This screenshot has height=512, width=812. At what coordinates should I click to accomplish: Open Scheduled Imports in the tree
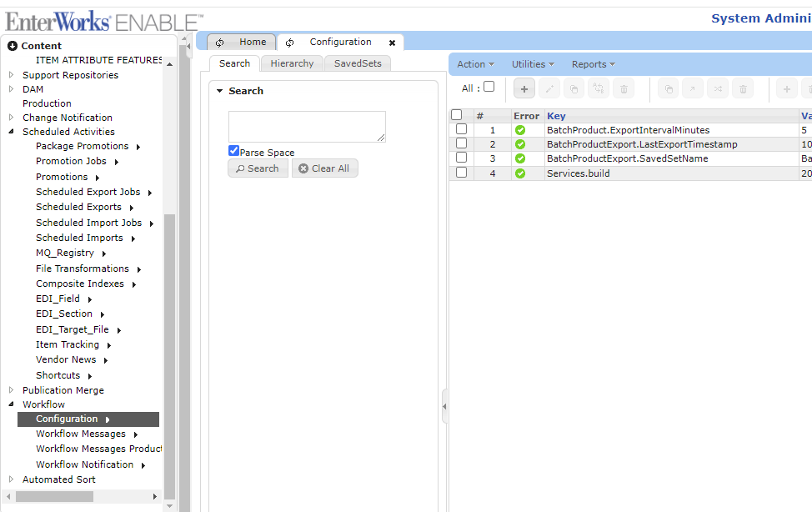click(79, 238)
